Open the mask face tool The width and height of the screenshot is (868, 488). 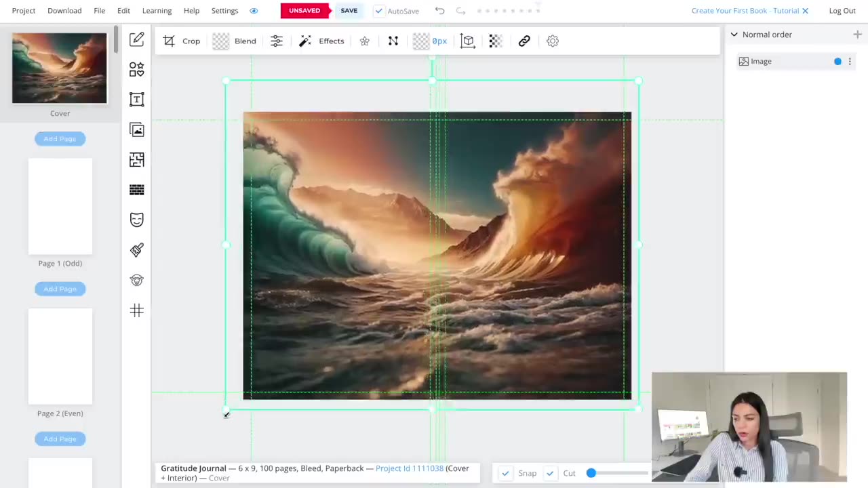(x=137, y=220)
